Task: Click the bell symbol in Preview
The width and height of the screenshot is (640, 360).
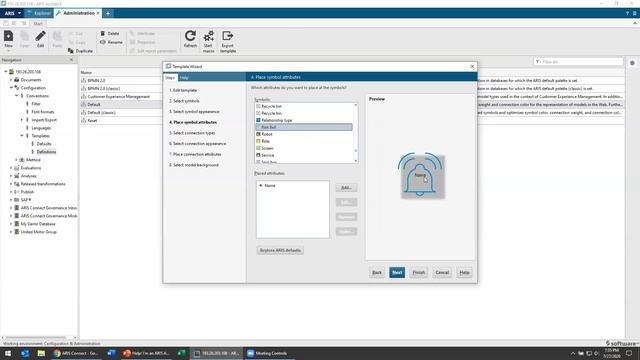Action: coord(420,175)
